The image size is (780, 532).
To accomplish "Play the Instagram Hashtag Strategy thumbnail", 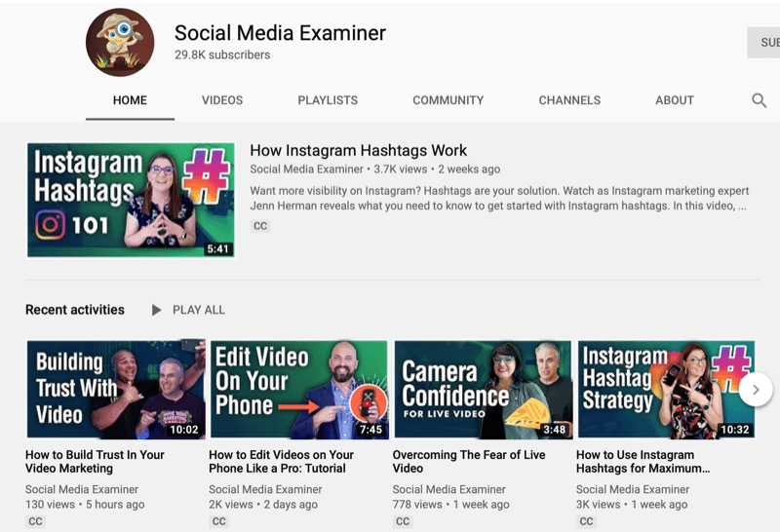I will point(667,390).
